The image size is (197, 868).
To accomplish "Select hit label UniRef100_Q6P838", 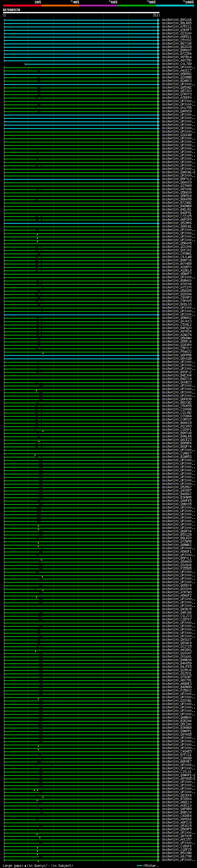I will pyautogui.click(x=176, y=399).
